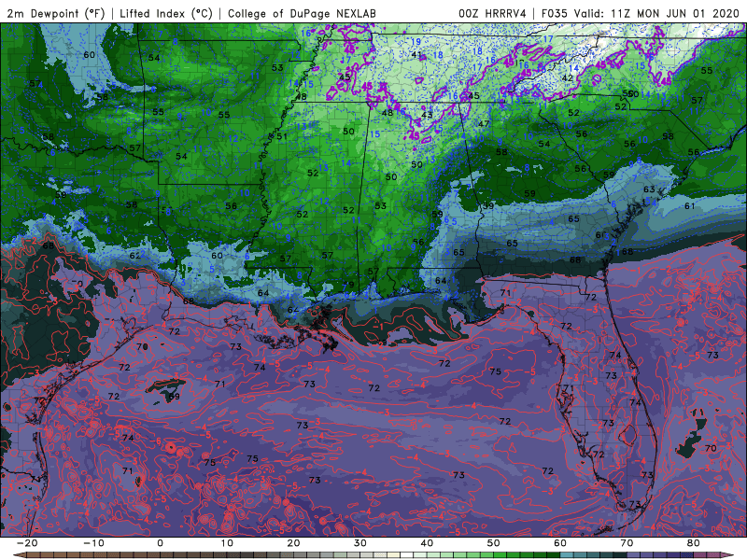This screenshot has width=747, height=560.
Task: Click the 70 label on the color scale
Action: point(627,543)
